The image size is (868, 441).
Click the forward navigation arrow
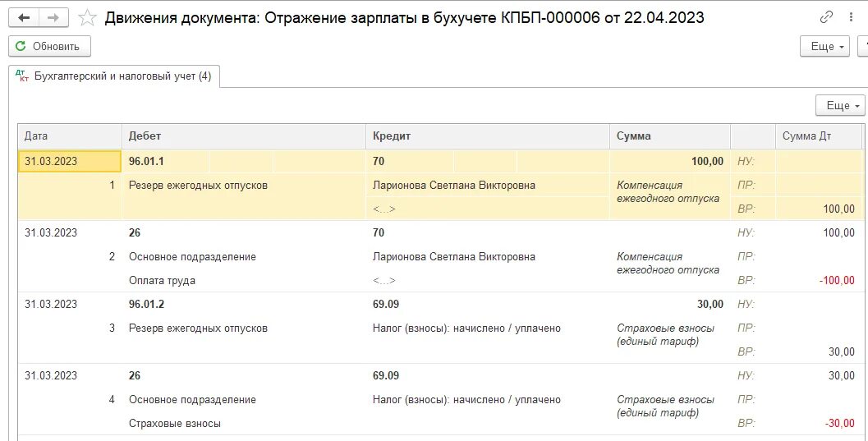coord(53,17)
